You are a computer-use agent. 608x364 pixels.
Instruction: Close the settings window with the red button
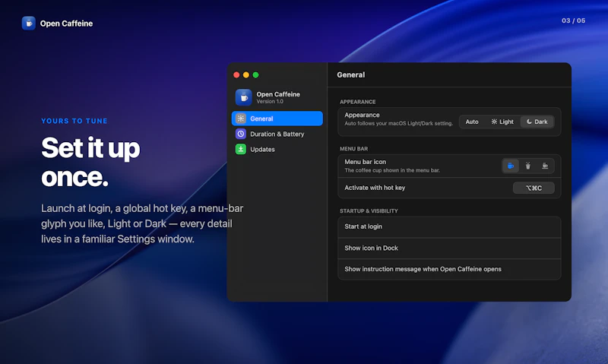pyautogui.click(x=236, y=74)
